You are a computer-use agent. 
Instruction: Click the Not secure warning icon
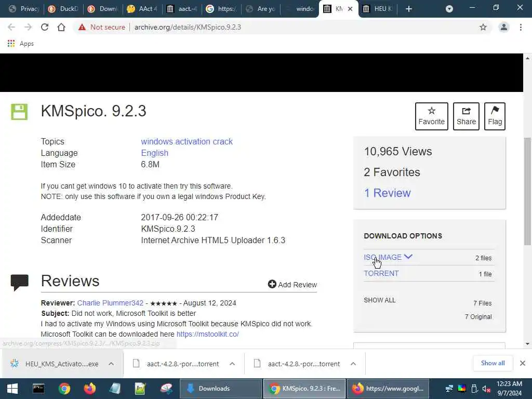tap(82, 27)
